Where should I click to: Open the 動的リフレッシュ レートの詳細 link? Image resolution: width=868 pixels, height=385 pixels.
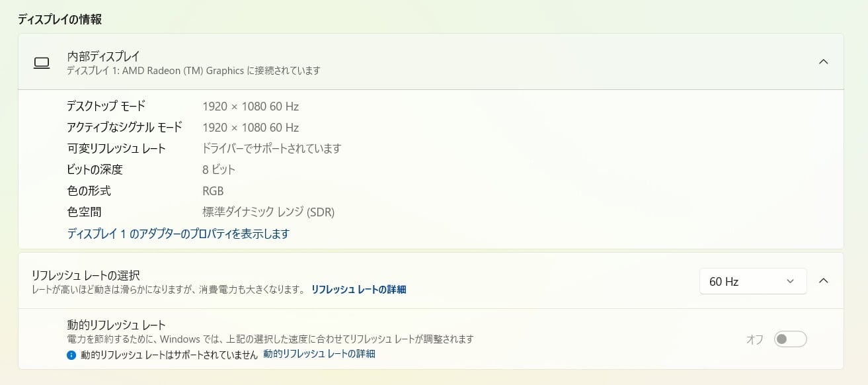pyautogui.click(x=319, y=354)
